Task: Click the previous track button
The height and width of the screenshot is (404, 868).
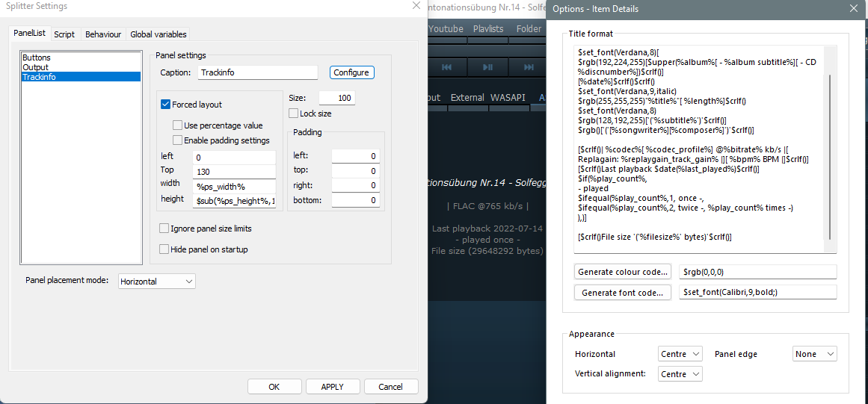Action: 446,67
